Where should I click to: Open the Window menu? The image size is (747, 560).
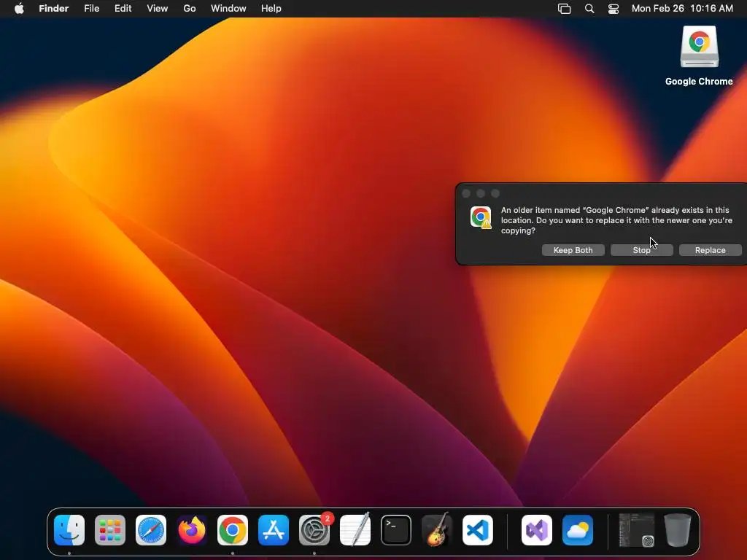point(228,9)
